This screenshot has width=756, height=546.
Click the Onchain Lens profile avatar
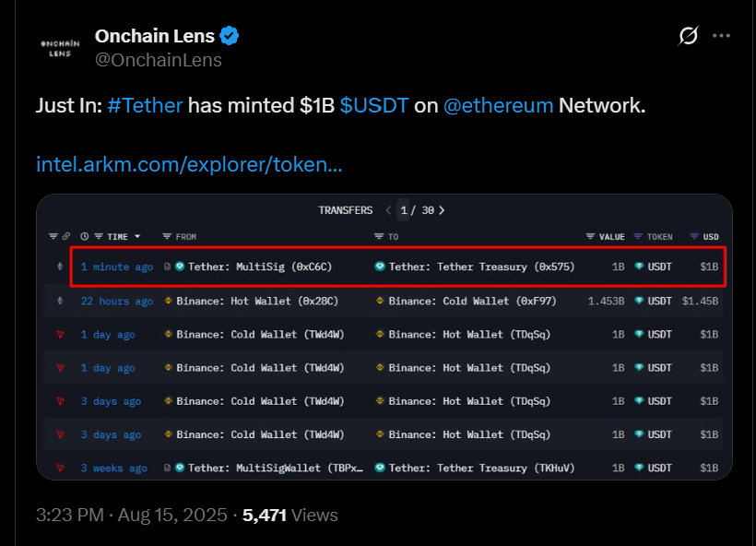(x=60, y=48)
